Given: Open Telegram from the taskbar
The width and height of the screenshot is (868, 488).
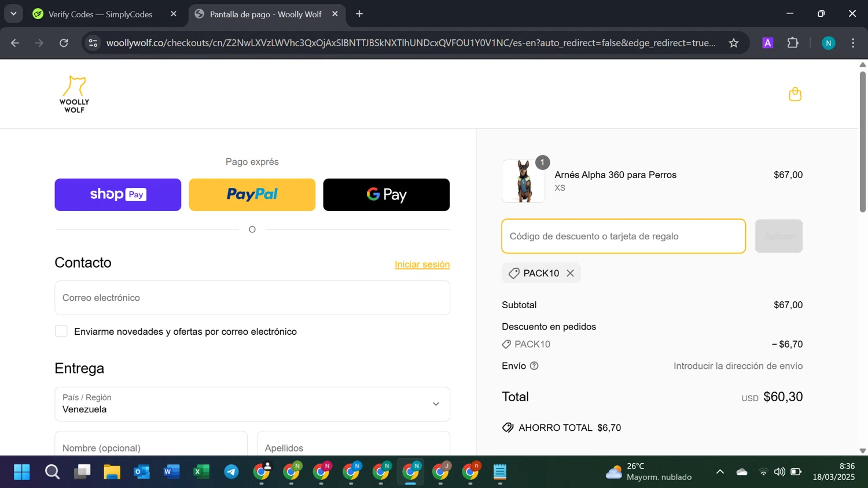Looking at the screenshot, I should [231, 472].
